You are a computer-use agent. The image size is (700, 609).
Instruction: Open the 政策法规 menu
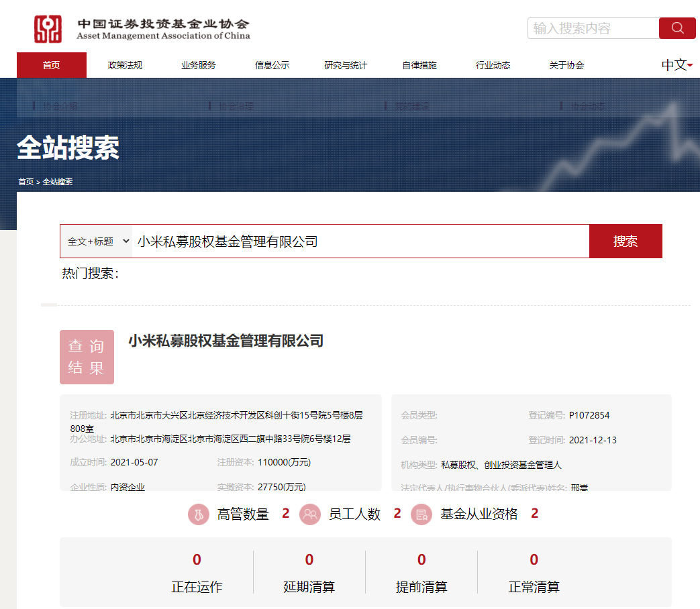[125, 65]
